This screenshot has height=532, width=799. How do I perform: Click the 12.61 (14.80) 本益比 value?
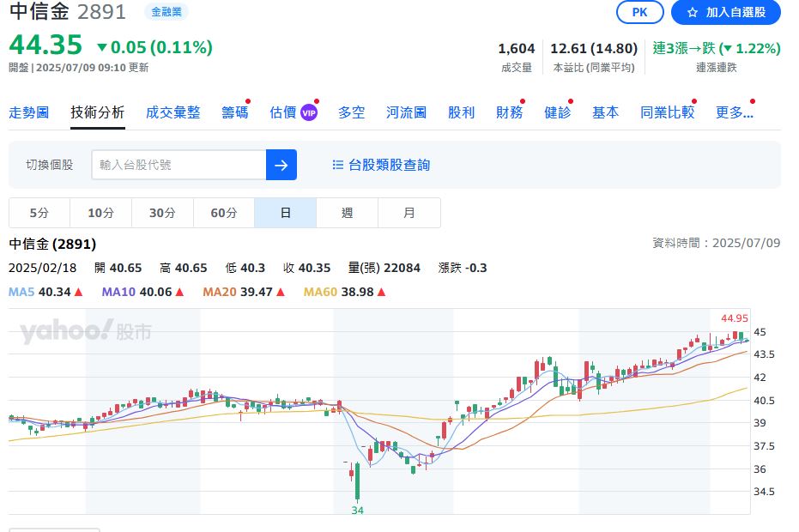(x=594, y=48)
